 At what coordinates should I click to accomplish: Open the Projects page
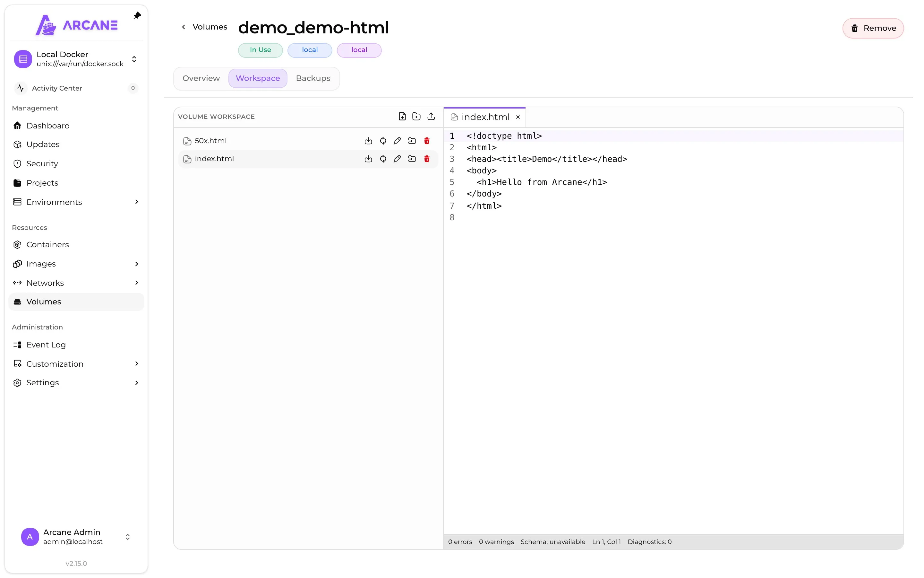click(76, 183)
